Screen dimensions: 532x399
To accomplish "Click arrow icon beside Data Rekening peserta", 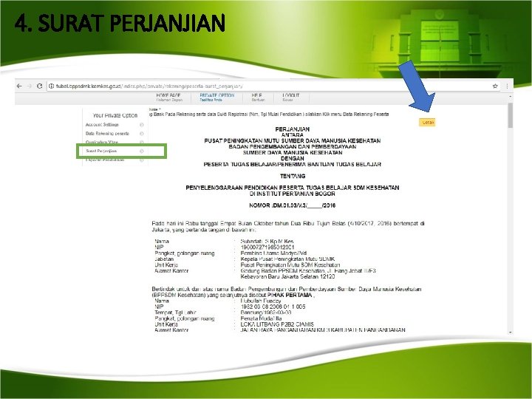I will coord(142,134).
